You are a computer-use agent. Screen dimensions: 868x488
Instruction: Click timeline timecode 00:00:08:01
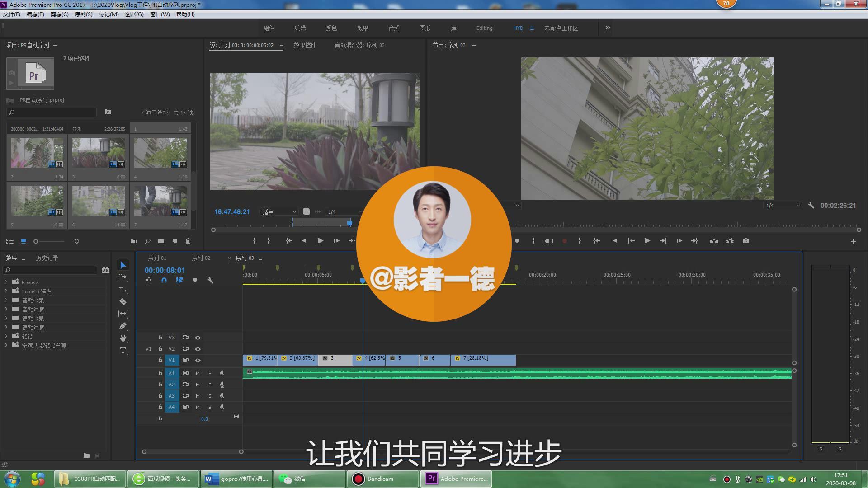click(x=165, y=270)
